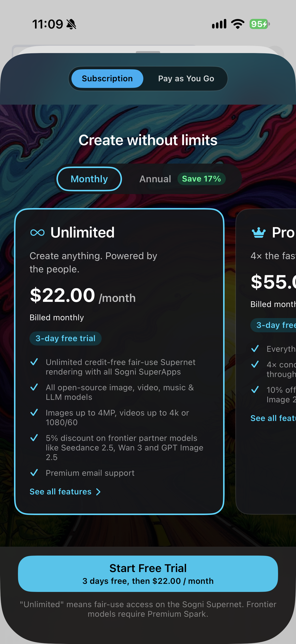This screenshot has width=296, height=644.
Task: Tap the crown icon beside Pro
Action: (x=258, y=233)
